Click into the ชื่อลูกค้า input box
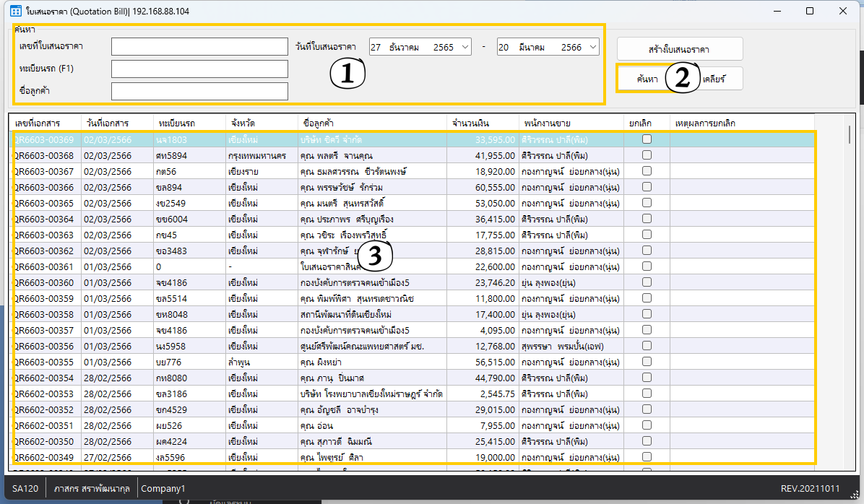The width and height of the screenshot is (864, 504). [199, 91]
